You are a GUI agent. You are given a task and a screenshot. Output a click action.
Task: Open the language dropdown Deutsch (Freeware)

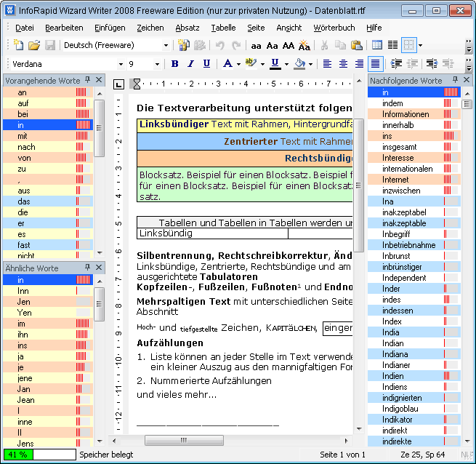point(166,46)
